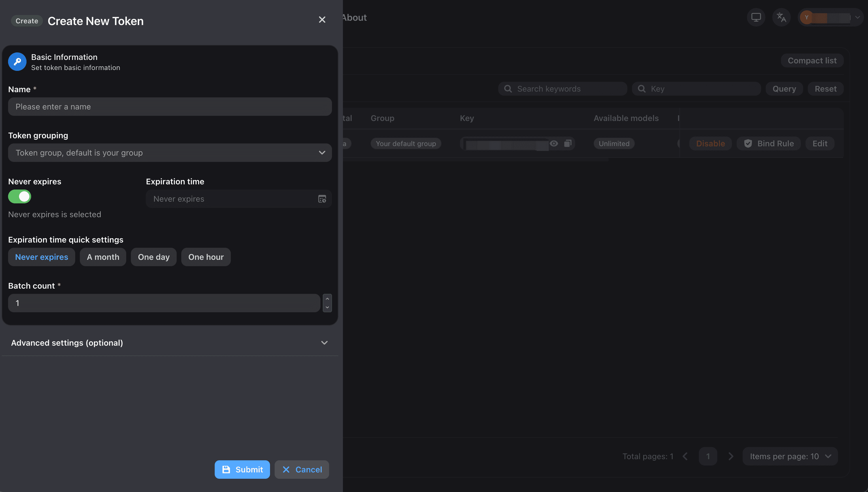Click the Key search field

696,89
